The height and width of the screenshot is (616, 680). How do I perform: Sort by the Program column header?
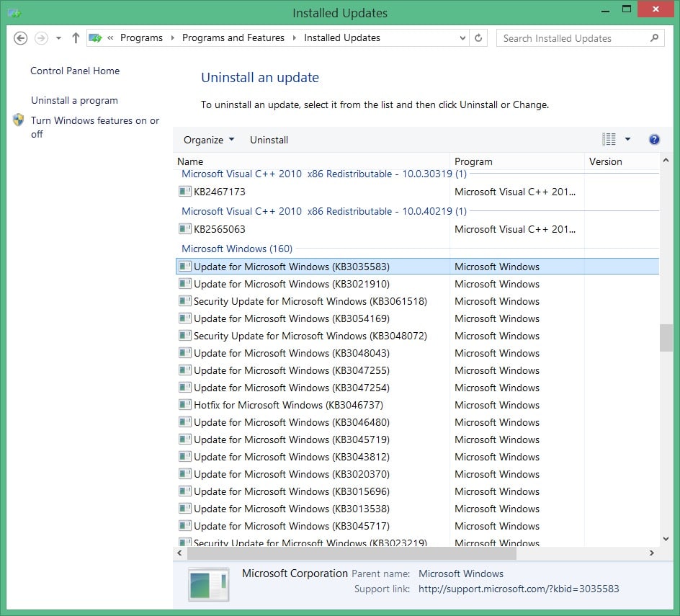pyautogui.click(x=517, y=161)
